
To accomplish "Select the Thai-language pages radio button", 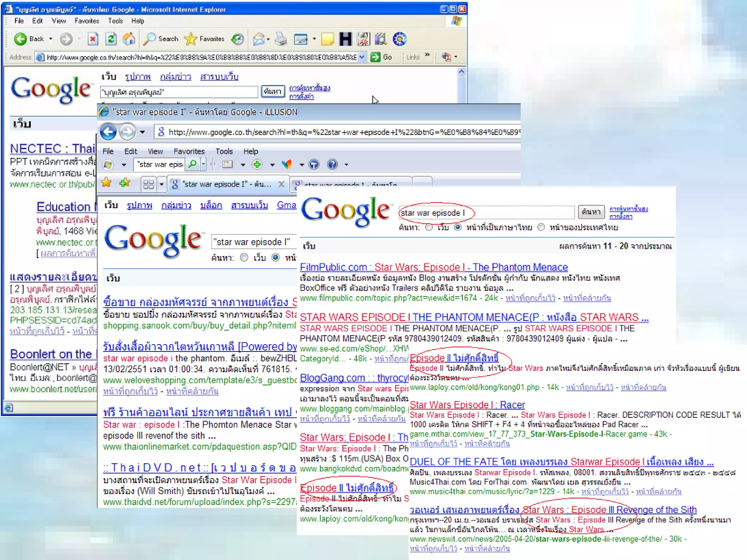I will [458, 227].
